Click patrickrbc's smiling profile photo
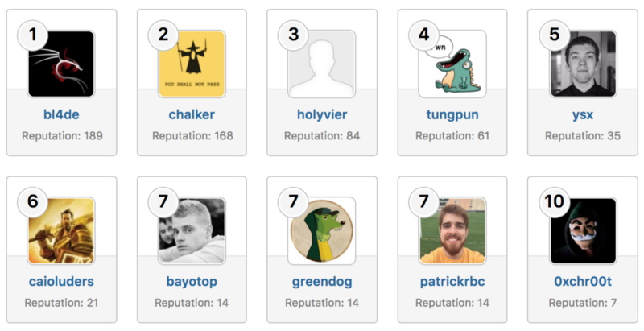This screenshot has width=644, height=331. point(452,231)
